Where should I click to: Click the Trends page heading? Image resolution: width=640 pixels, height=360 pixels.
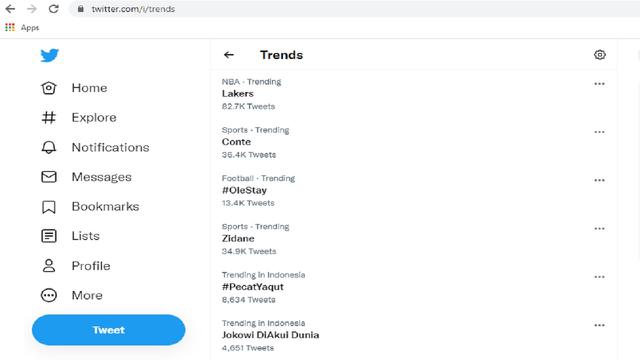pos(282,55)
